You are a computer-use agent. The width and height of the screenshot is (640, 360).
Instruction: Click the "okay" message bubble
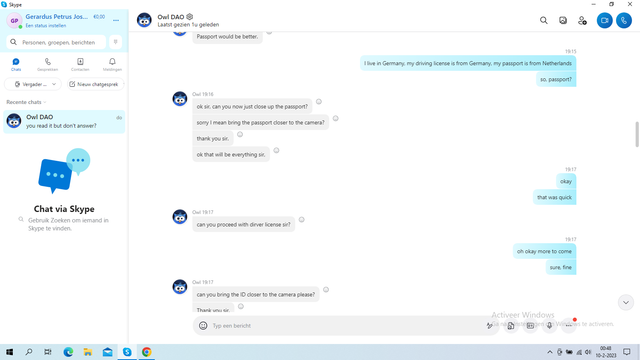566,181
